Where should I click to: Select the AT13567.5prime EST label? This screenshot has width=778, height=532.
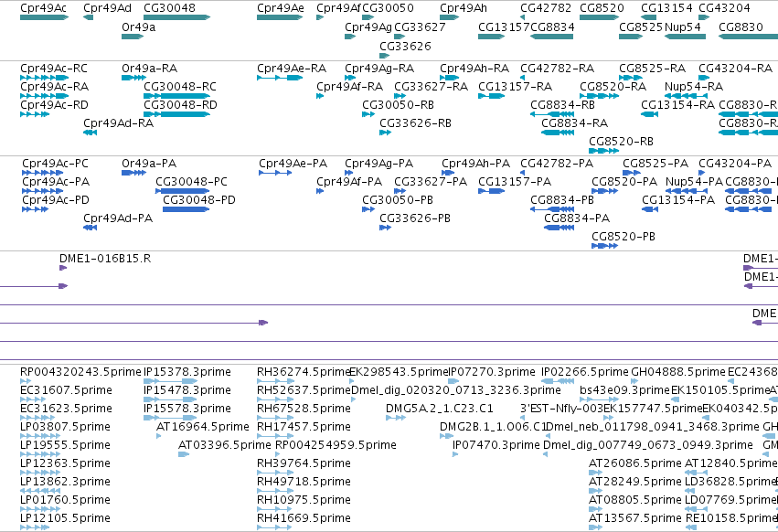(x=635, y=518)
